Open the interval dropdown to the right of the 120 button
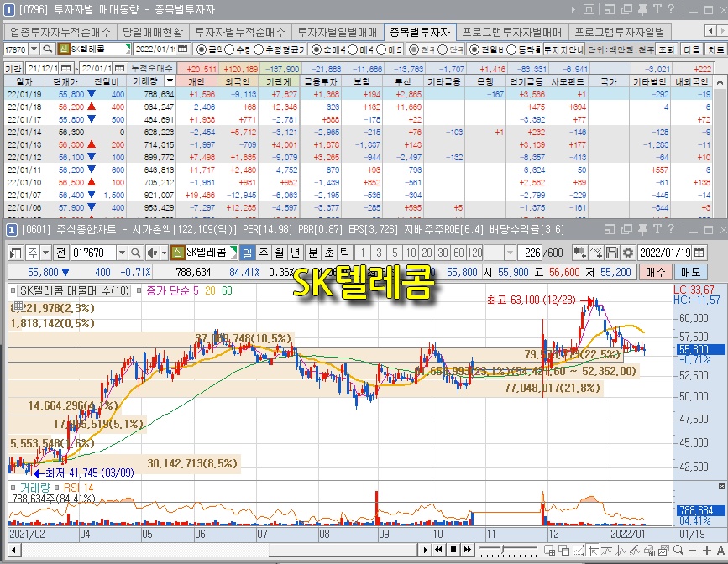The width and height of the screenshot is (728, 564). coord(511,253)
